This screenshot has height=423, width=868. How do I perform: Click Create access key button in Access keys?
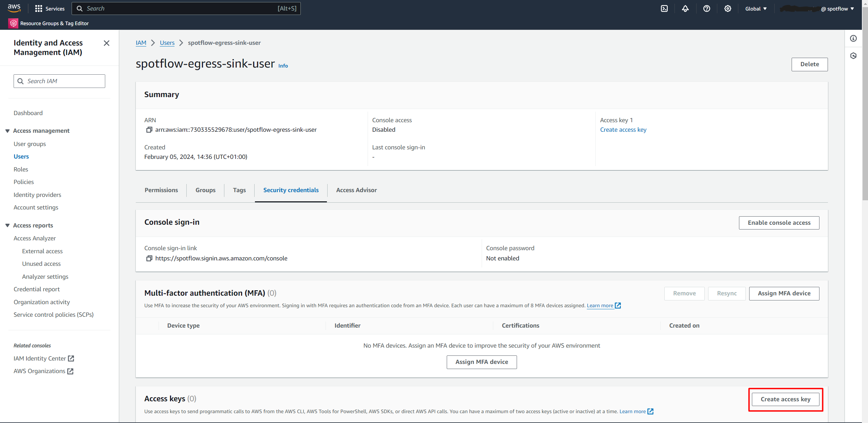tap(786, 399)
